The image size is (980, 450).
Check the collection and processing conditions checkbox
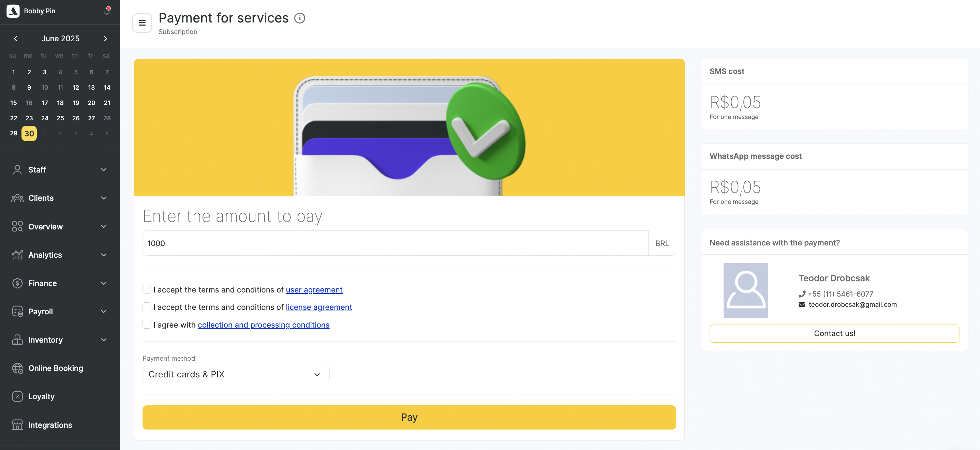click(147, 324)
